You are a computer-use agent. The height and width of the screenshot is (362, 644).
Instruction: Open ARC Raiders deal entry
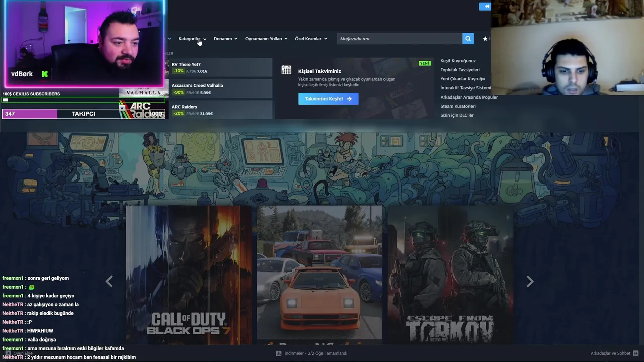tap(220, 110)
